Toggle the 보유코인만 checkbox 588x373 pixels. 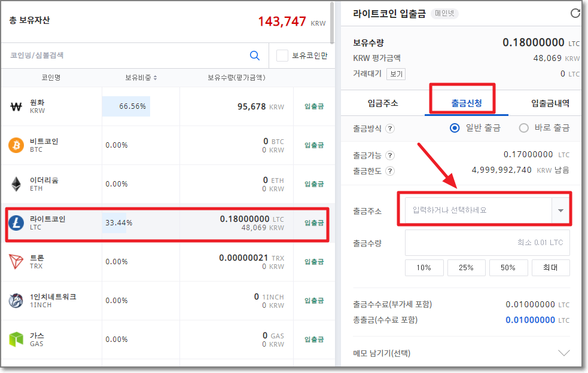(282, 56)
